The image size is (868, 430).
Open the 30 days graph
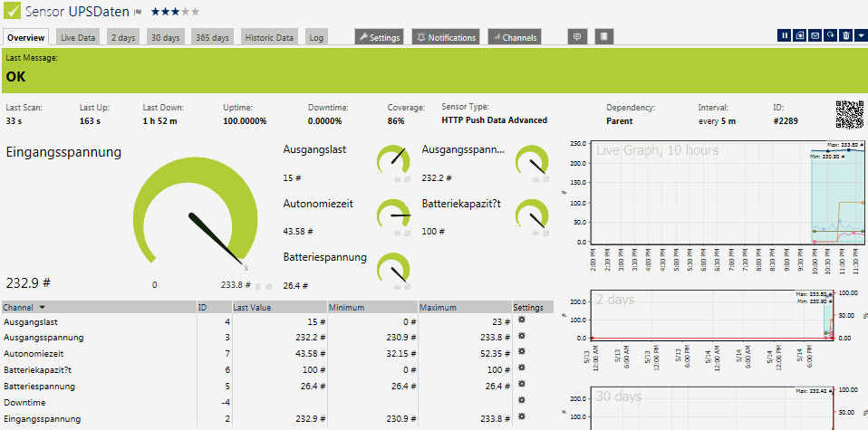click(x=714, y=408)
